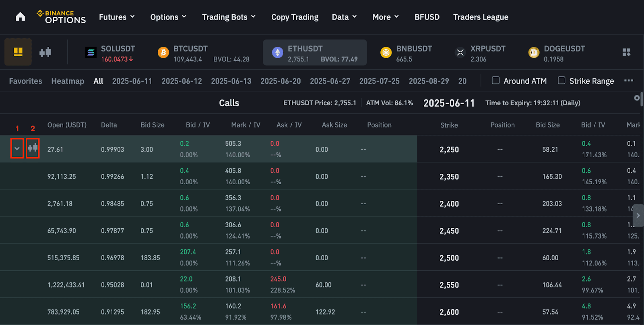Click the home icon in top navigation
Viewport: 644px width, 325px height.
pos(20,17)
